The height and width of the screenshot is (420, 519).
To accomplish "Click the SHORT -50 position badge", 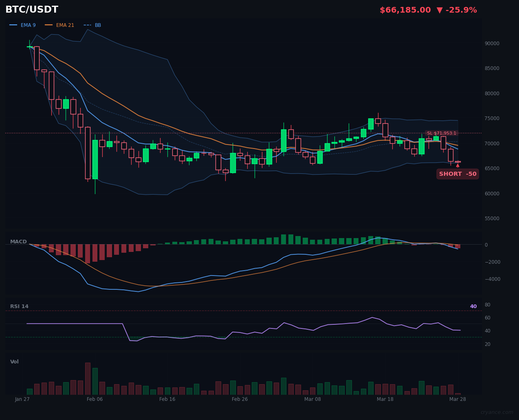I will point(457,174).
